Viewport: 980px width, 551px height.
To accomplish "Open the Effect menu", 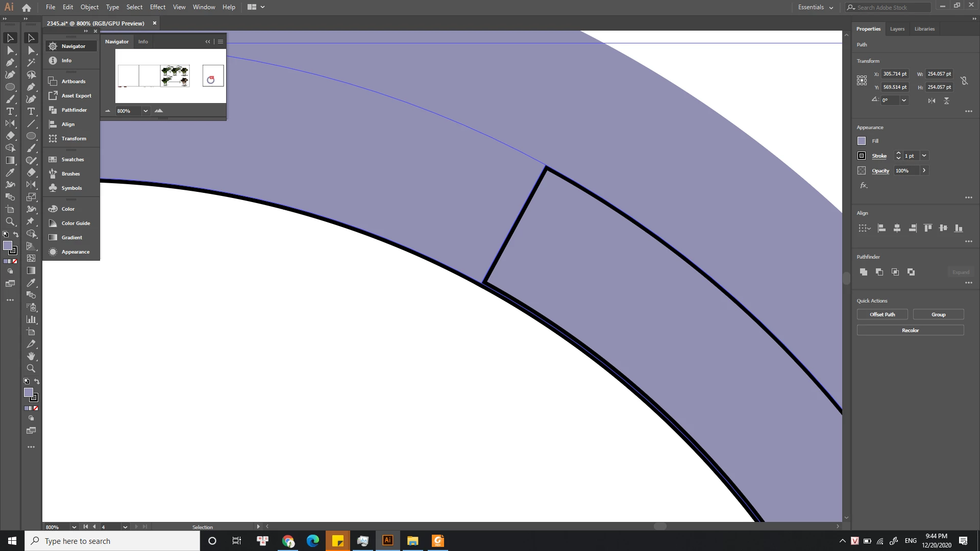I will pos(157,7).
